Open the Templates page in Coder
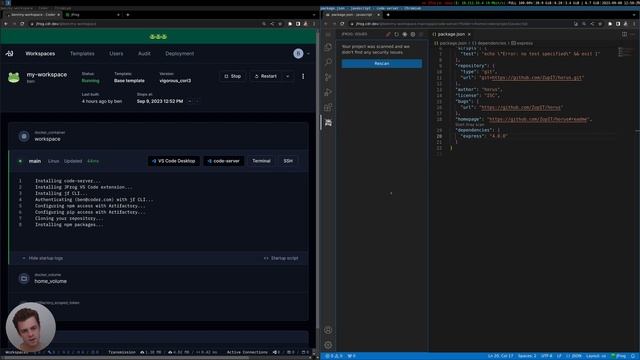This screenshot has width=640, height=360. pos(82,53)
